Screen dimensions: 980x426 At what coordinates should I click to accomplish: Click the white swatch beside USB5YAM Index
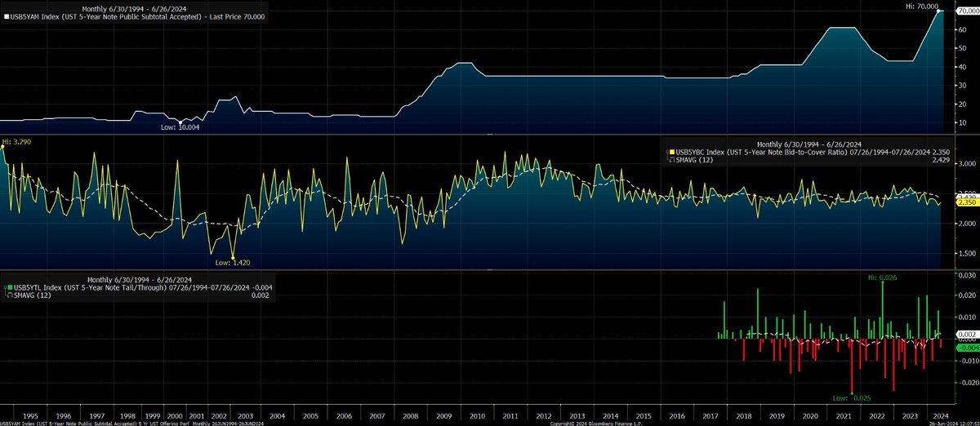[x=7, y=16]
